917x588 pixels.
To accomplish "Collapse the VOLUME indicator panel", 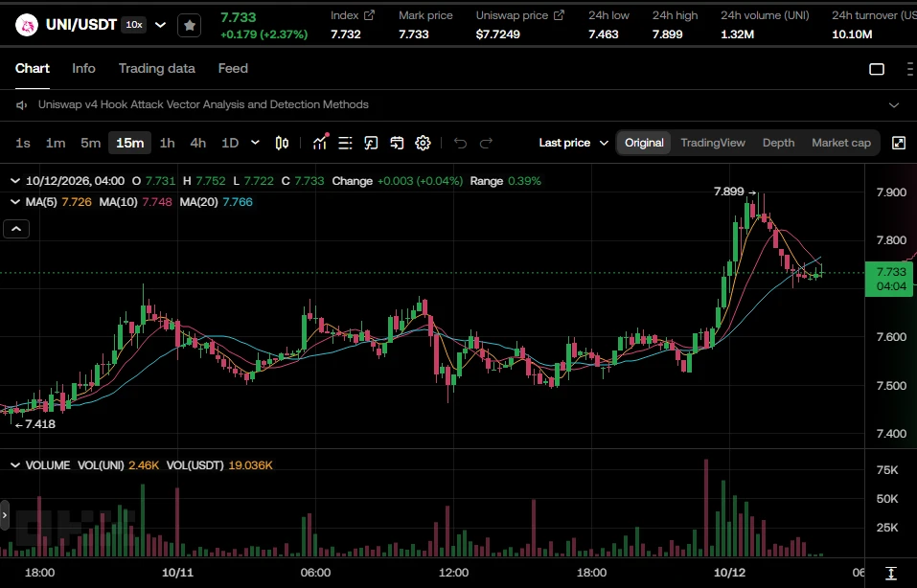I will click(x=15, y=465).
